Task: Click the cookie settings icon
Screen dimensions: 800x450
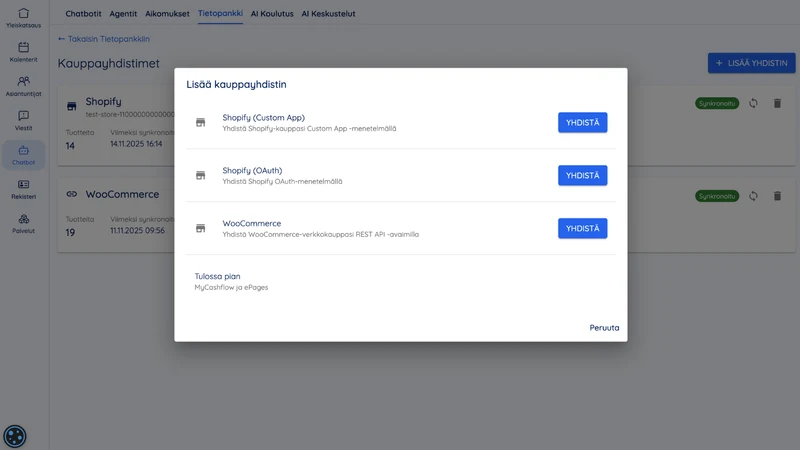Action: click(x=15, y=436)
